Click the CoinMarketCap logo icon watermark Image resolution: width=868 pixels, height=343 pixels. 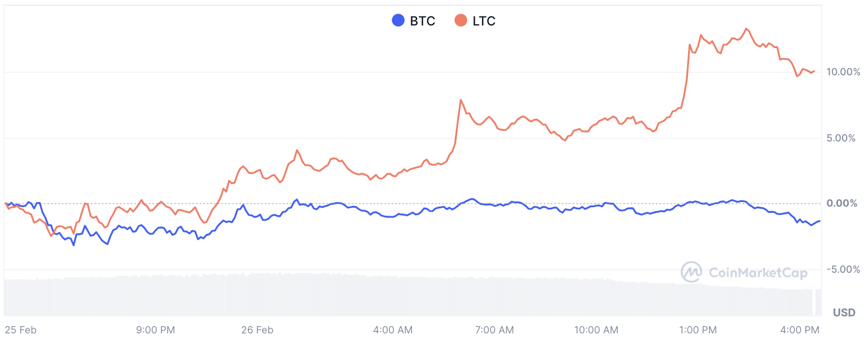click(x=691, y=272)
